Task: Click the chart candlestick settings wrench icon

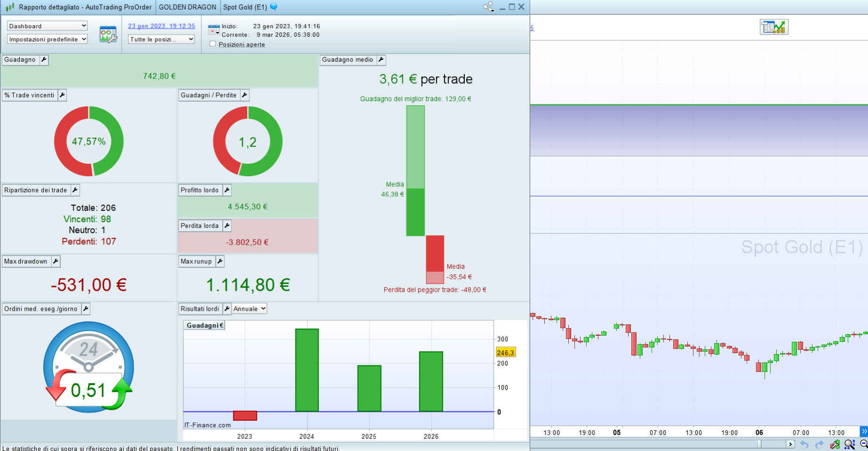Action: [835, 444]
